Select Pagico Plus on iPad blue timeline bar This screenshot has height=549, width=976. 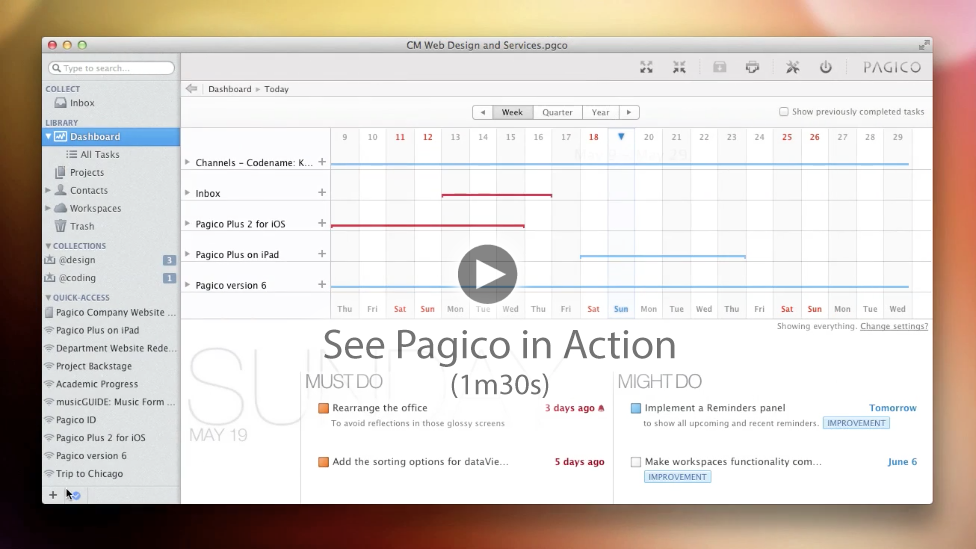pos(663,256)
